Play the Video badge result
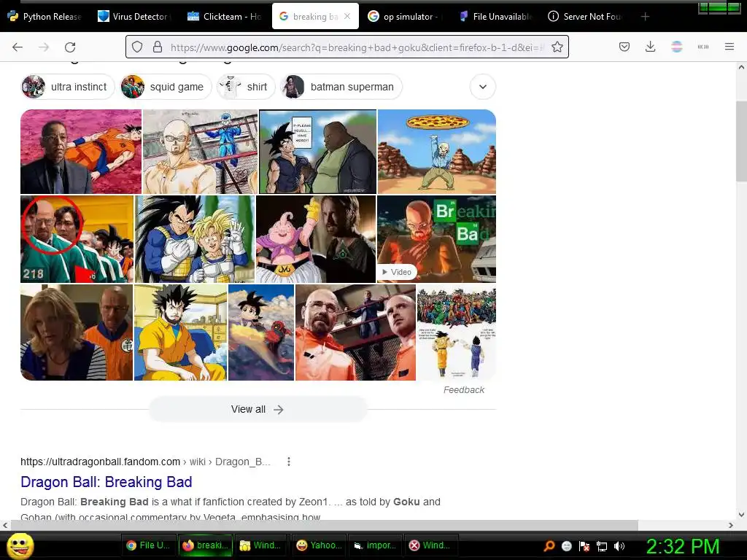Screen dimensions: 747x560 click(x=397, y=272)
